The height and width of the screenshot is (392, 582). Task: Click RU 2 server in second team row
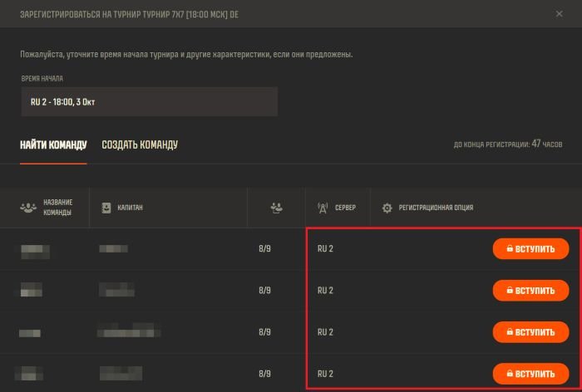pos(325,291)
